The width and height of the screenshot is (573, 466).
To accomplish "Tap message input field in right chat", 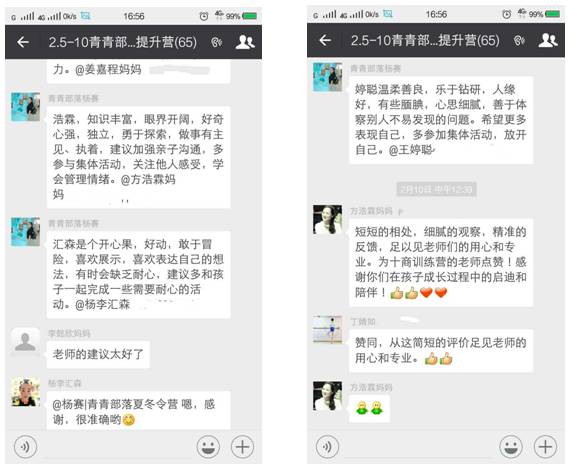I will point(419,446).
